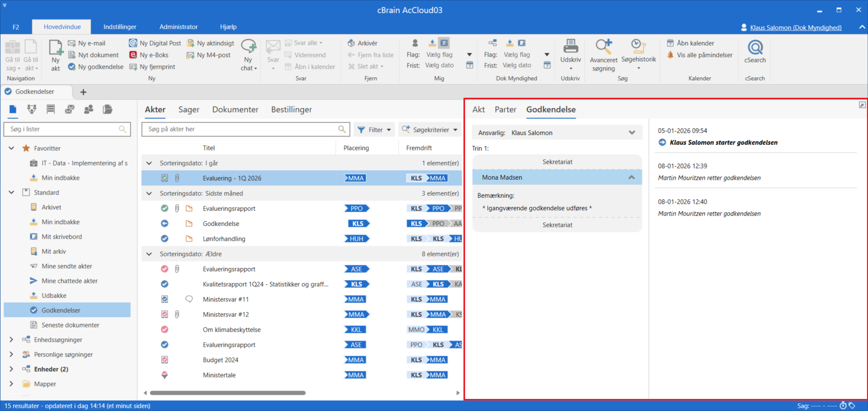Open the Administrator ribbon tab
868x411 pixels.
point(178,27)
